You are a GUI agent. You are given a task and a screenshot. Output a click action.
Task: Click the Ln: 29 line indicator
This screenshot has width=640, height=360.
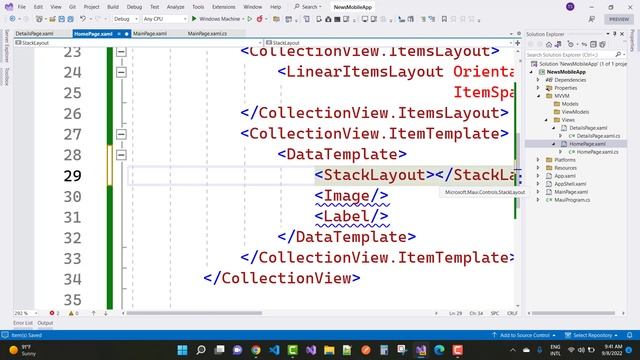[456, 313]
